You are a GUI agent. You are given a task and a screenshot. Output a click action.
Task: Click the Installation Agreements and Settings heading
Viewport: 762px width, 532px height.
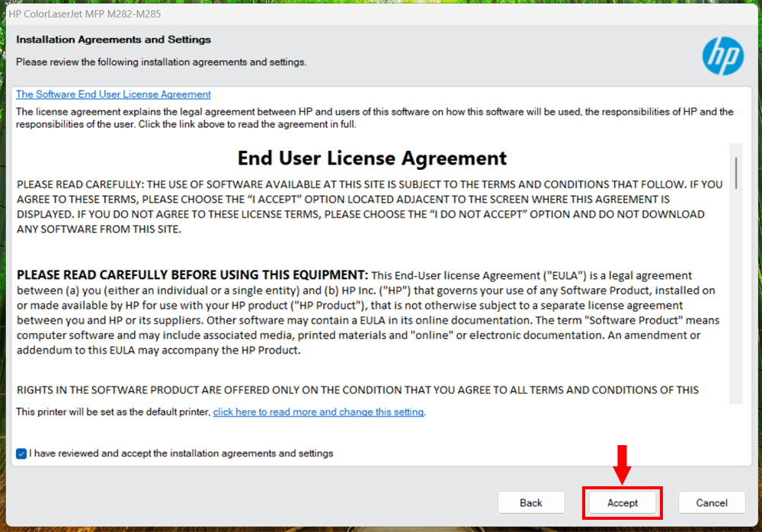[114, 40]
